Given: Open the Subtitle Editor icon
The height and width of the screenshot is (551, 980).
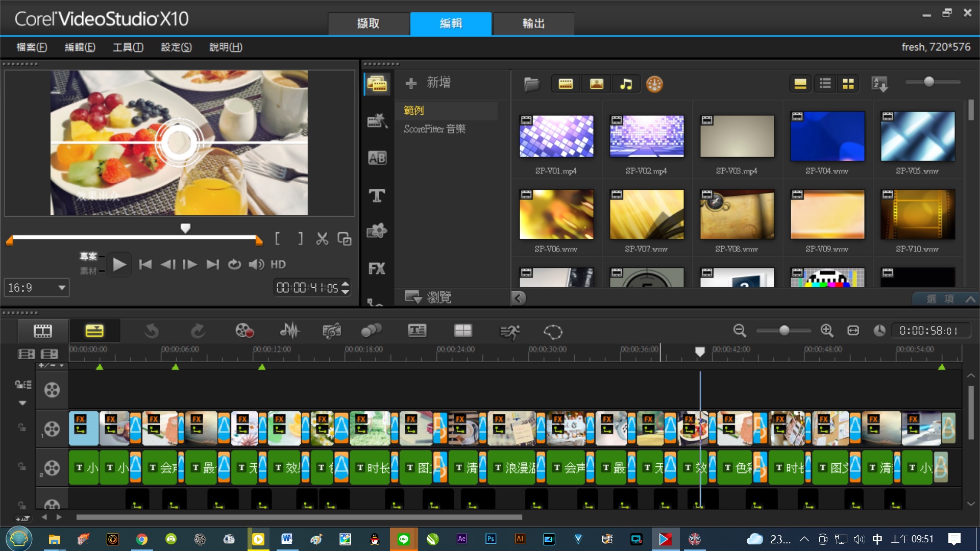Looking at the screenshot, I should 417,331.
